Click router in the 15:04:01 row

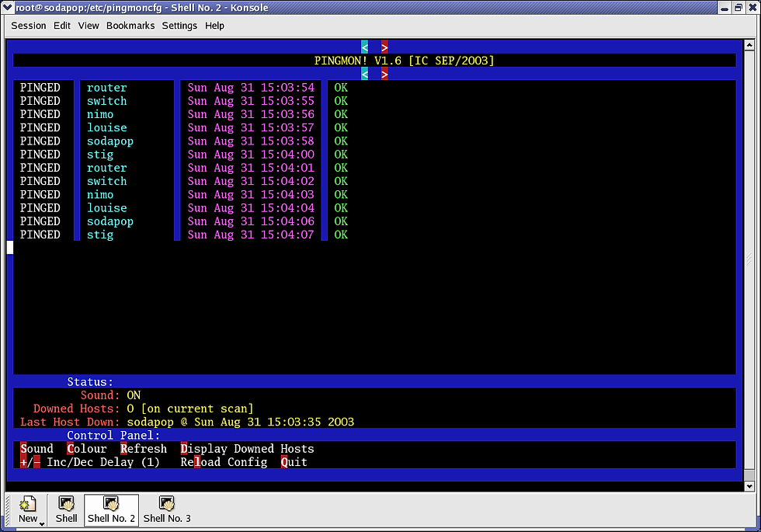pos(107,168)
